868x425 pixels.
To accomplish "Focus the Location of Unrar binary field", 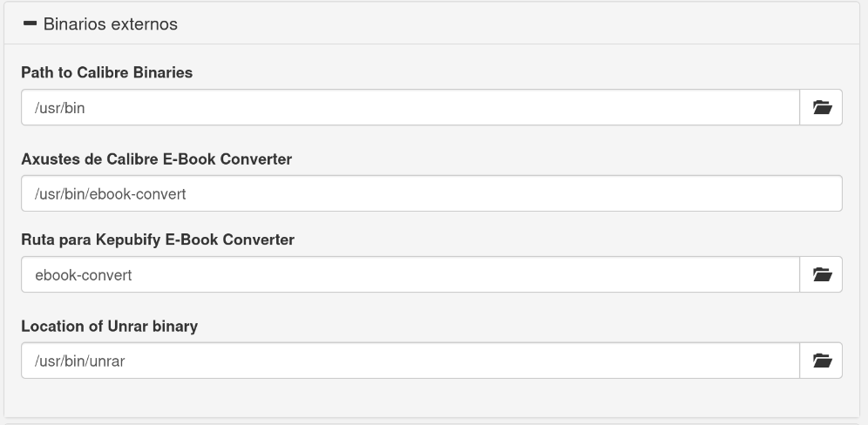I will [410, 361].
